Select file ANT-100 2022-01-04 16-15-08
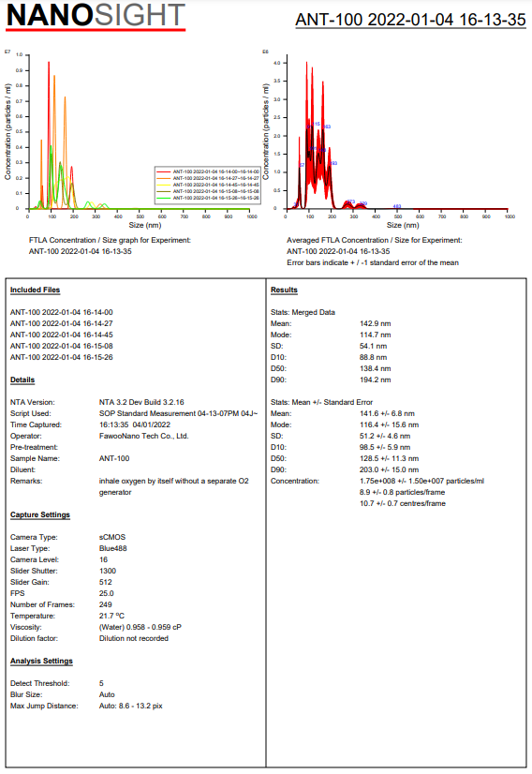532x774 pixels. coord(61,346)
